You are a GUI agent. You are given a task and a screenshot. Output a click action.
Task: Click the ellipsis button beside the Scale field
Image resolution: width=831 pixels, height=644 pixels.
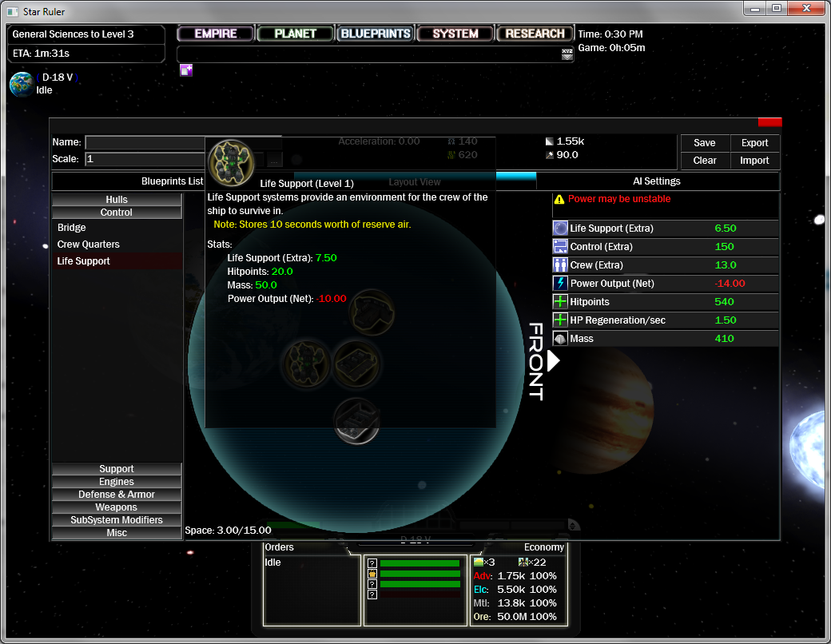274,159
